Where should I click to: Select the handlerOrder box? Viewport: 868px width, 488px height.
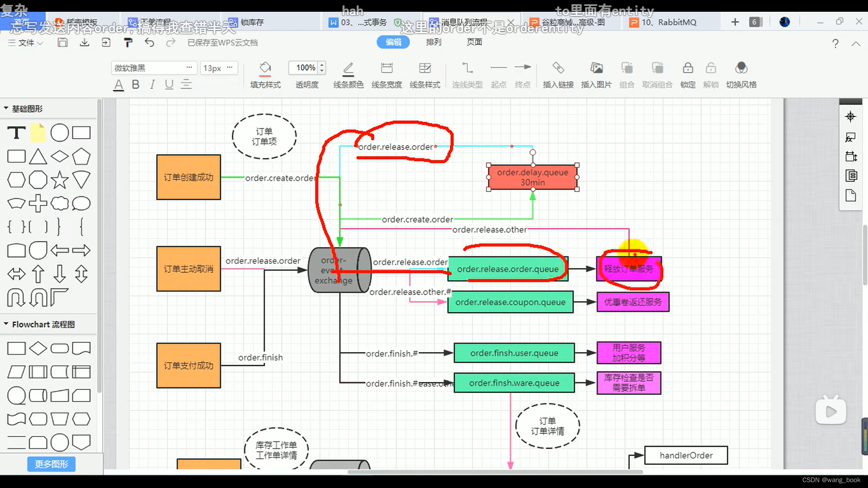686,455
